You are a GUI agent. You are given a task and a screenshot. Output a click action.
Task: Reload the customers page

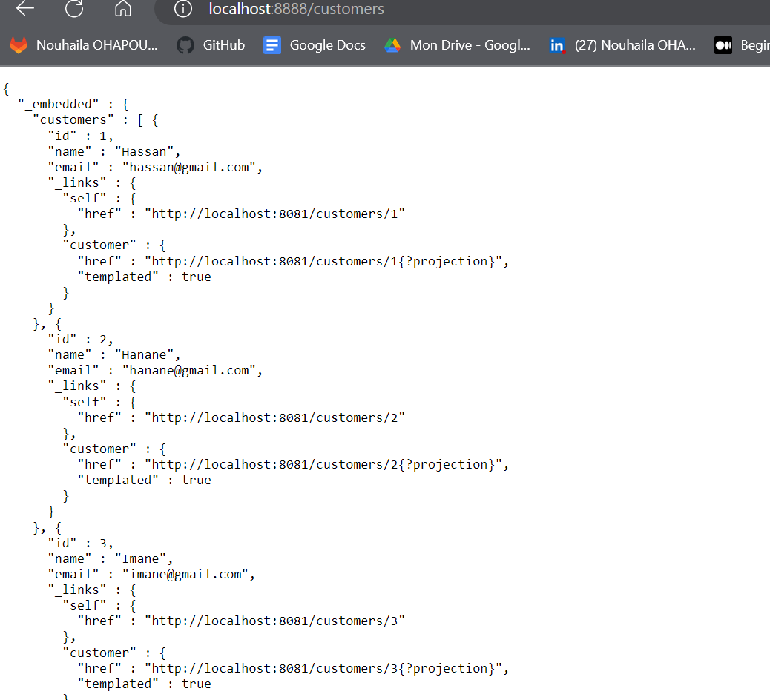[73, 10]
